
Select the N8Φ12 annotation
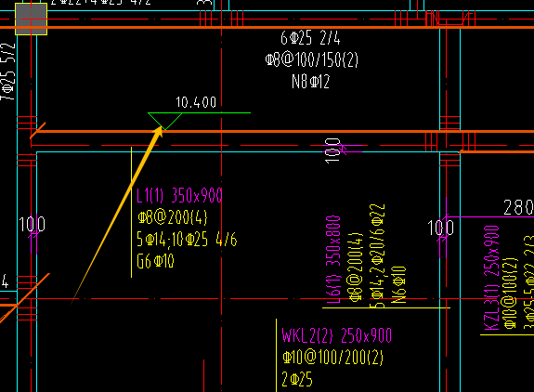[x=310, y=82]
